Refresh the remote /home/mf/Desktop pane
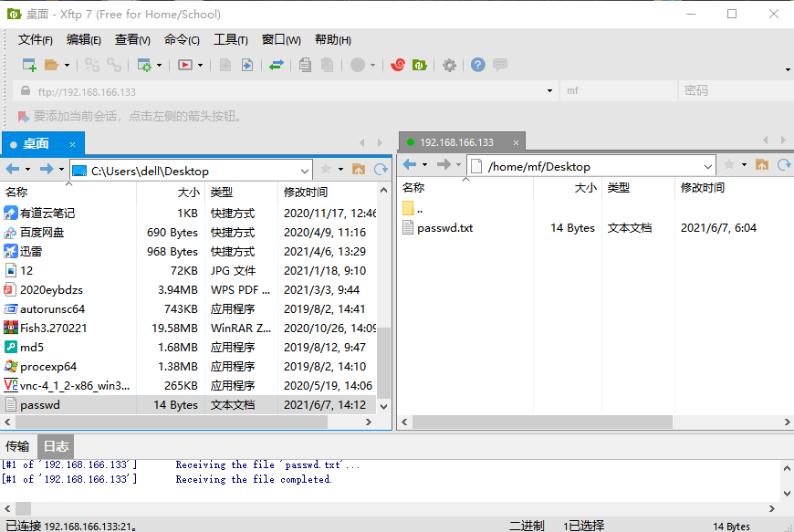Image resolution: width=794 pixels, height=532 pixels. 783,165
